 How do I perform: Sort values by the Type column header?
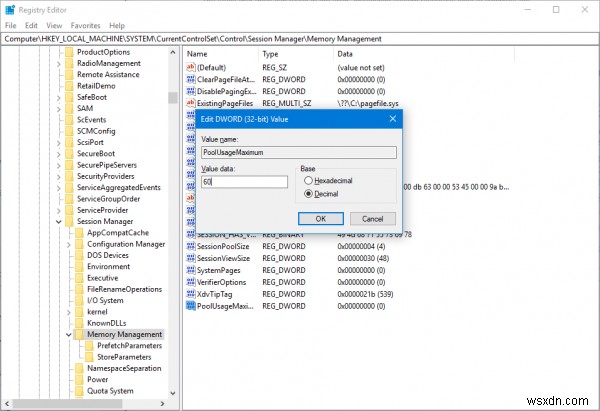[x=295, y=54]
